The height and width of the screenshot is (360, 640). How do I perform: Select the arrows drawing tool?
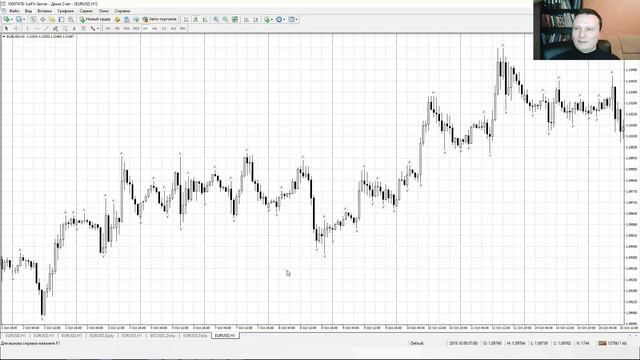(x=93, y=28)
